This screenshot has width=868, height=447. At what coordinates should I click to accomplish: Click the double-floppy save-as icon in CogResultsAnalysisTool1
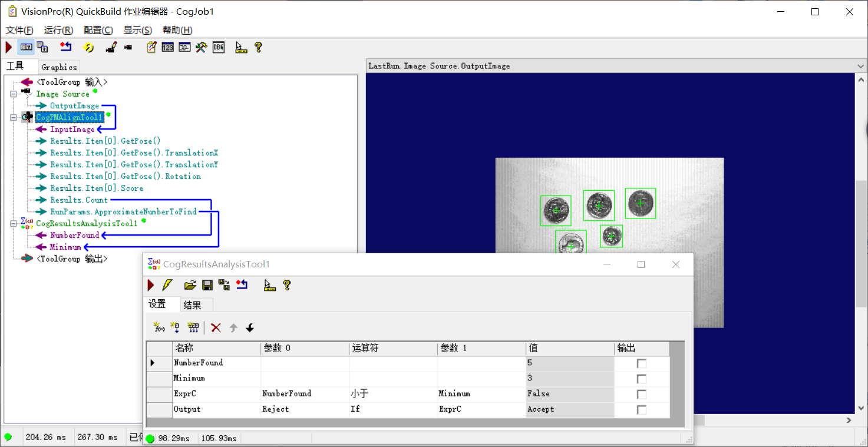tap(224, 286)
